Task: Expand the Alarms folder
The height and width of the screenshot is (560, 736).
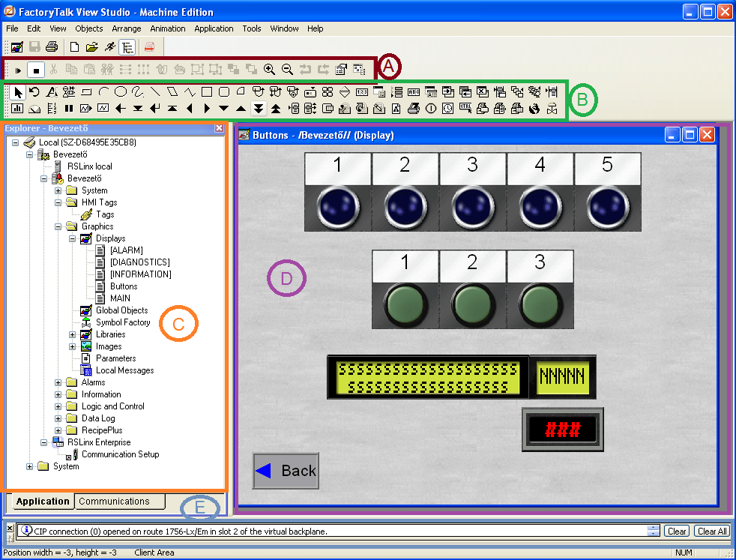Action: [x=58, y=382]
